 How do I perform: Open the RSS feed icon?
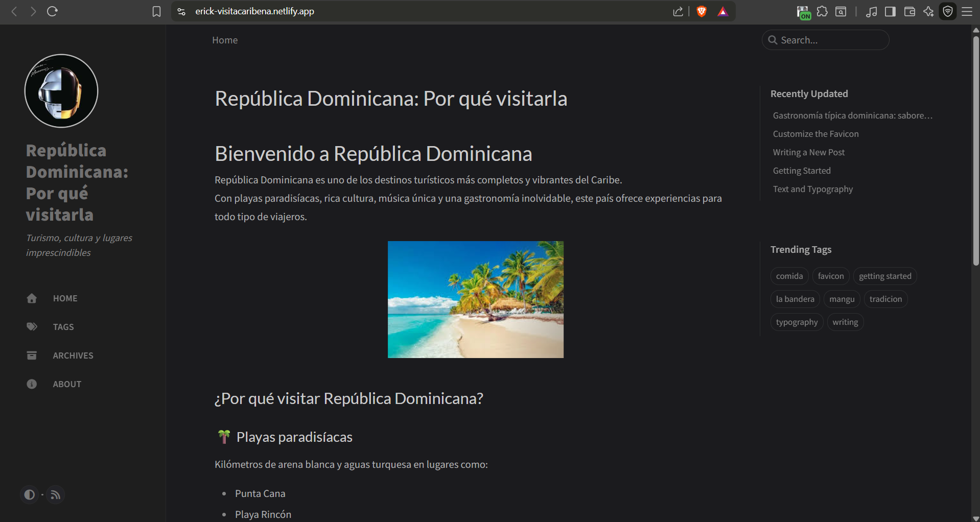pyautogui.click(x=56, y=494)
